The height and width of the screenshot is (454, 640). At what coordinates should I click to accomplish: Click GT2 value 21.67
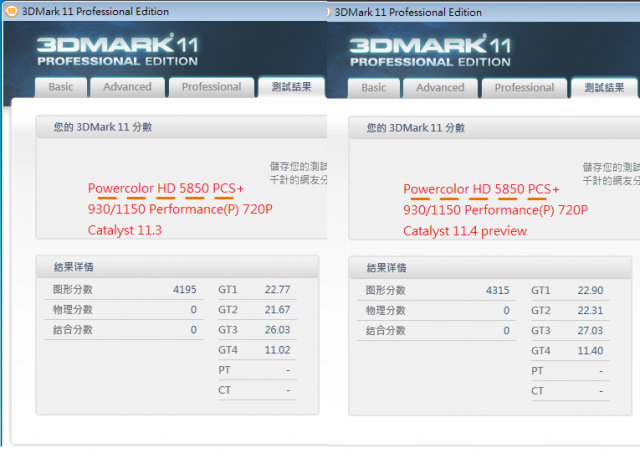pos(277,310)
